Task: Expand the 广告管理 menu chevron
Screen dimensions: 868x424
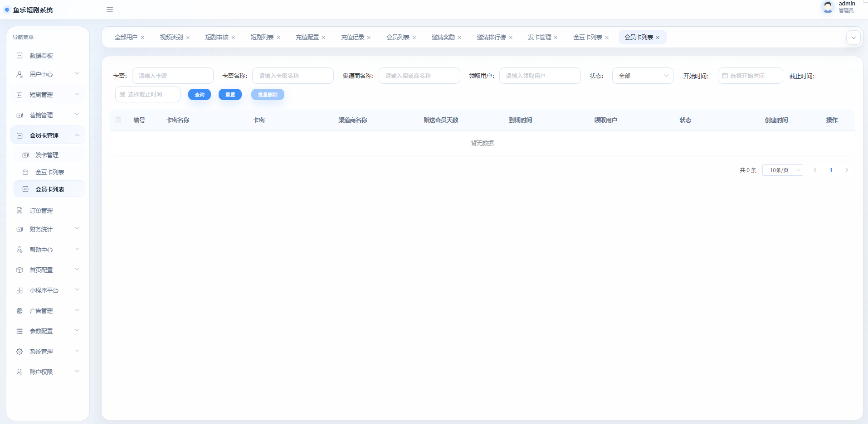Action: [x=77, y=310]
